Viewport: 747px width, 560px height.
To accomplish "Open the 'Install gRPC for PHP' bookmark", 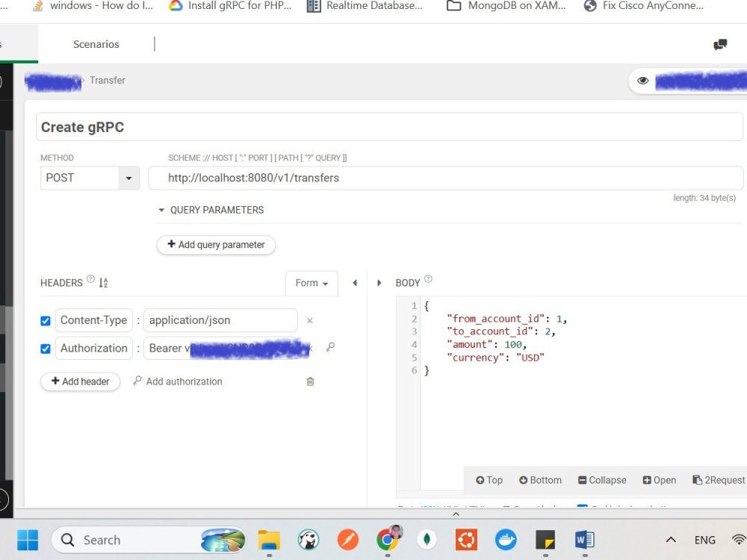I will click(231, 6).
